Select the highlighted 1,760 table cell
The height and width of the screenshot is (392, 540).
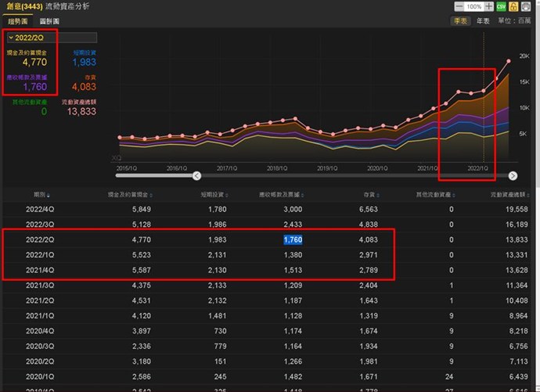coord(293,239)
